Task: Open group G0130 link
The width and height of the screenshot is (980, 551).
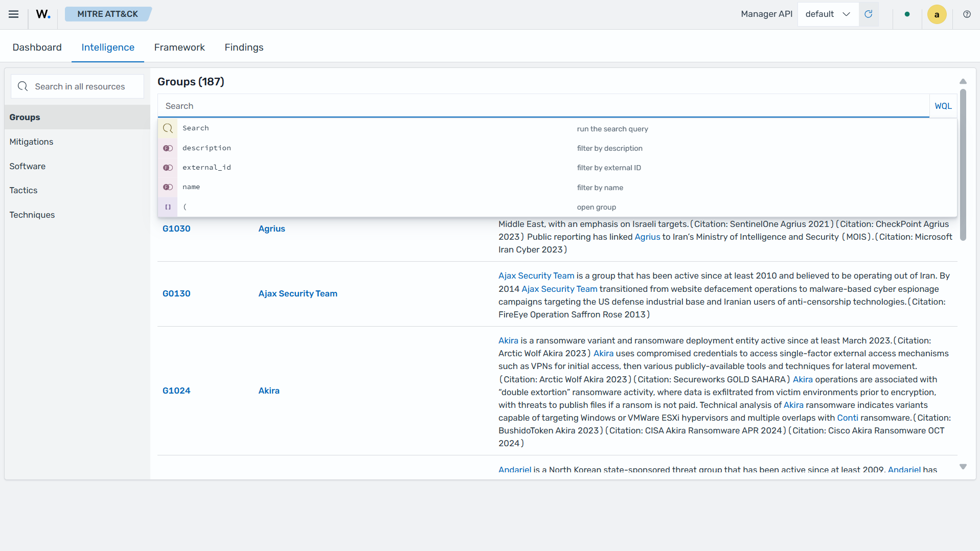Action: click(x=176, y=294)
